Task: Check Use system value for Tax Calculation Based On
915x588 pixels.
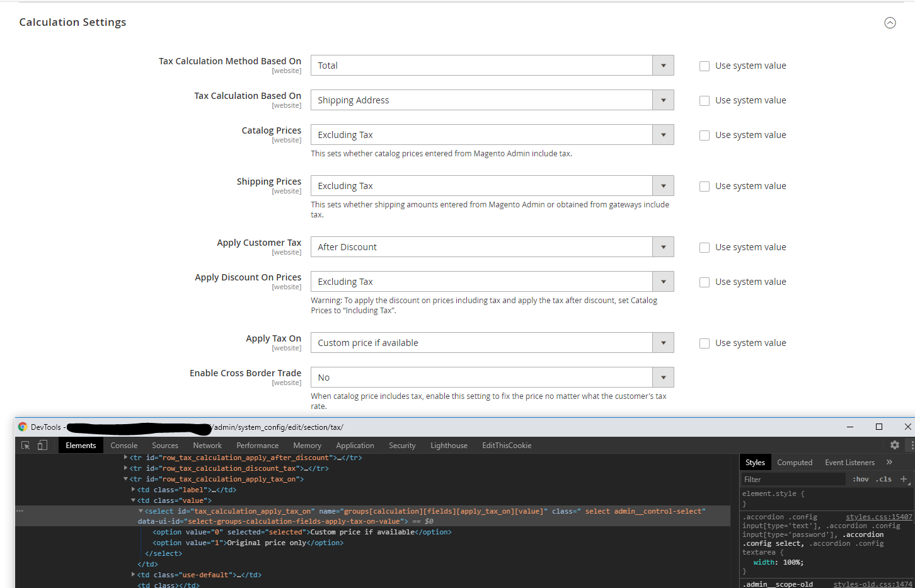Action: click(705, 101)
